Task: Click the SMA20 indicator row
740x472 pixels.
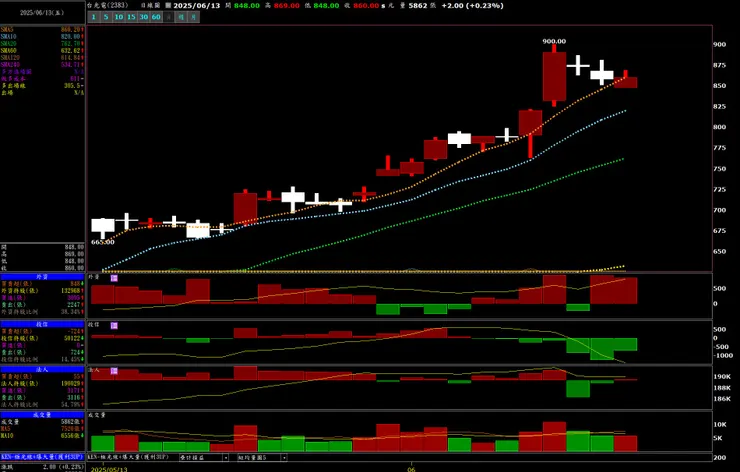Action: tap(42, 43)
